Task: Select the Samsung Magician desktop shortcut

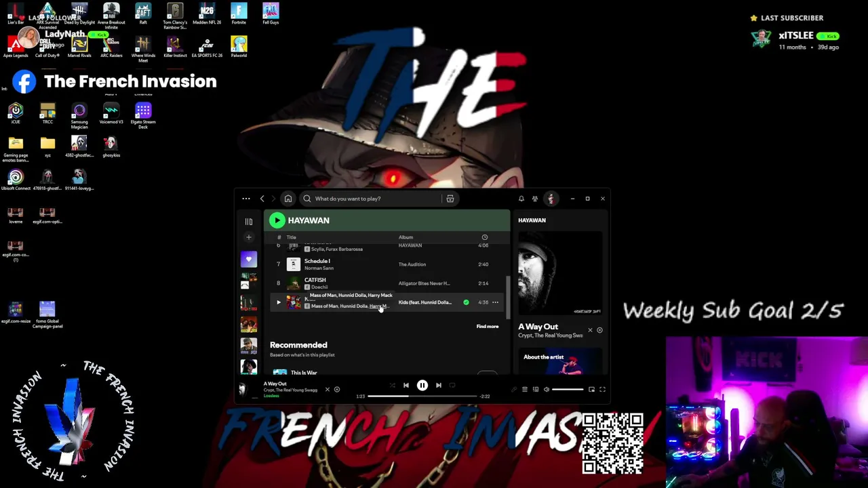Action: pos(79,116)
